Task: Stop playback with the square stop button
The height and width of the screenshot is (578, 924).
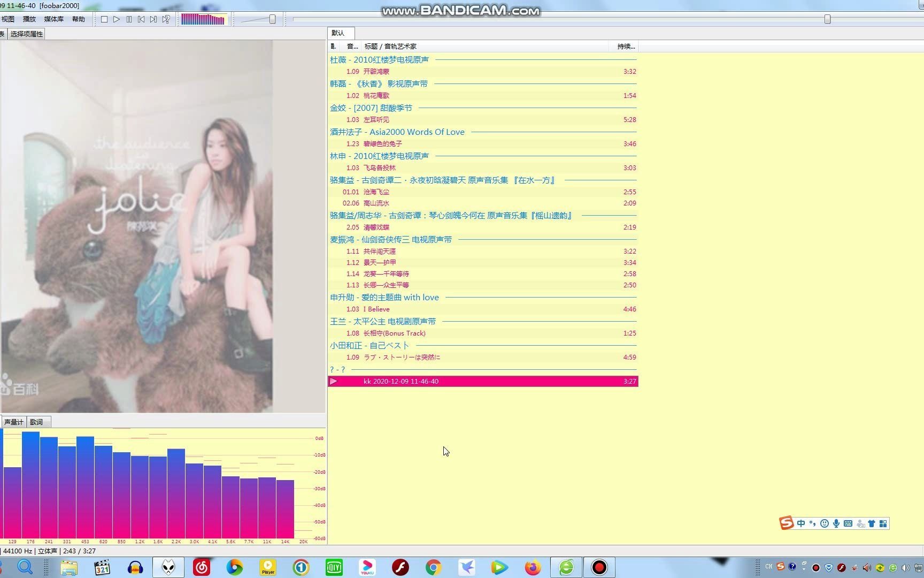Action: (x=104, y=19)
